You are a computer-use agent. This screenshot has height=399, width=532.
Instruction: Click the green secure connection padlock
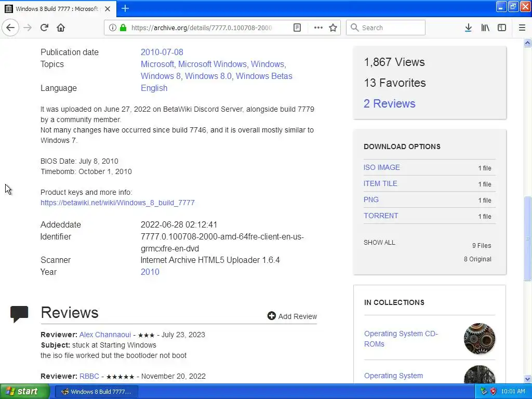[123, 28]
